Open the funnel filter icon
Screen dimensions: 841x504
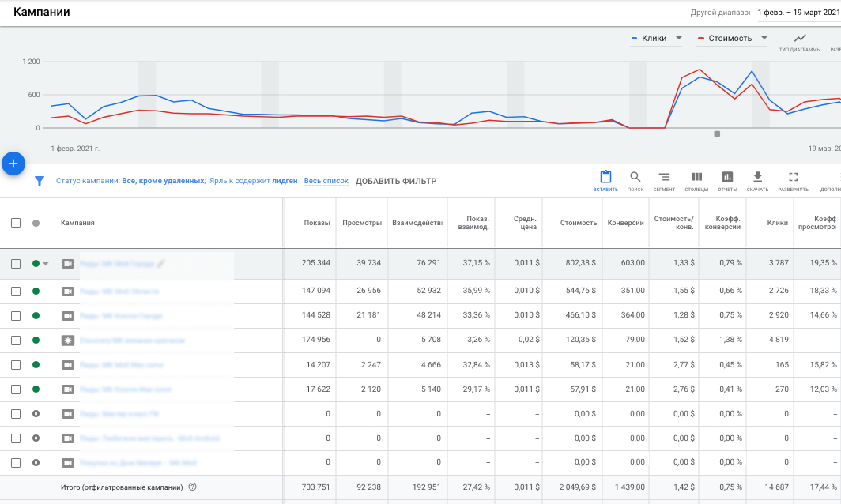[40, 181]
